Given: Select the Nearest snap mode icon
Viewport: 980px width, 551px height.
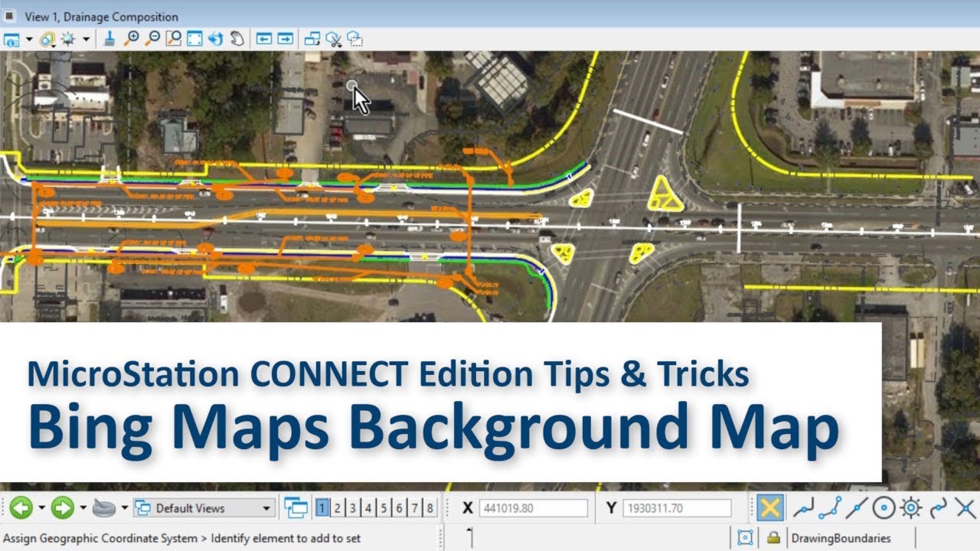Looking at the screenshot, I should [x=803, y=507].
